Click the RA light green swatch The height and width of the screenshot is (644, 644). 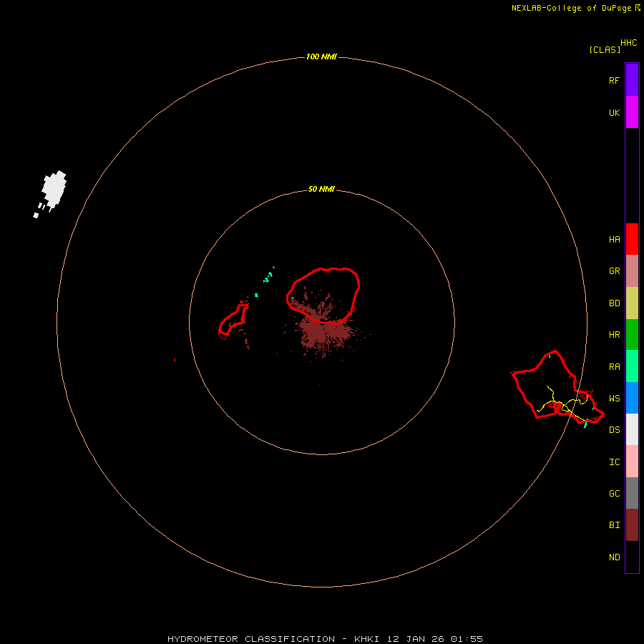[632, 366]
